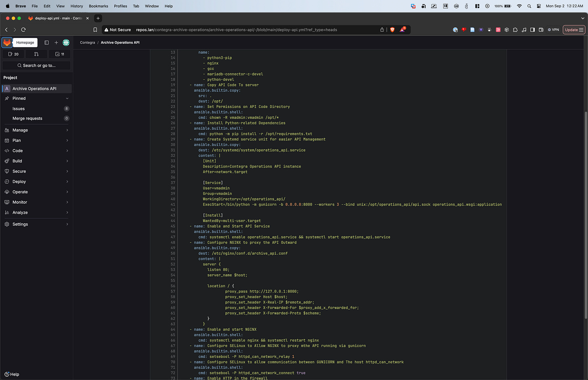588x380 pixels.
Task: Toggle the GitLab sidebar collapse icon
Action: (46, 42)
